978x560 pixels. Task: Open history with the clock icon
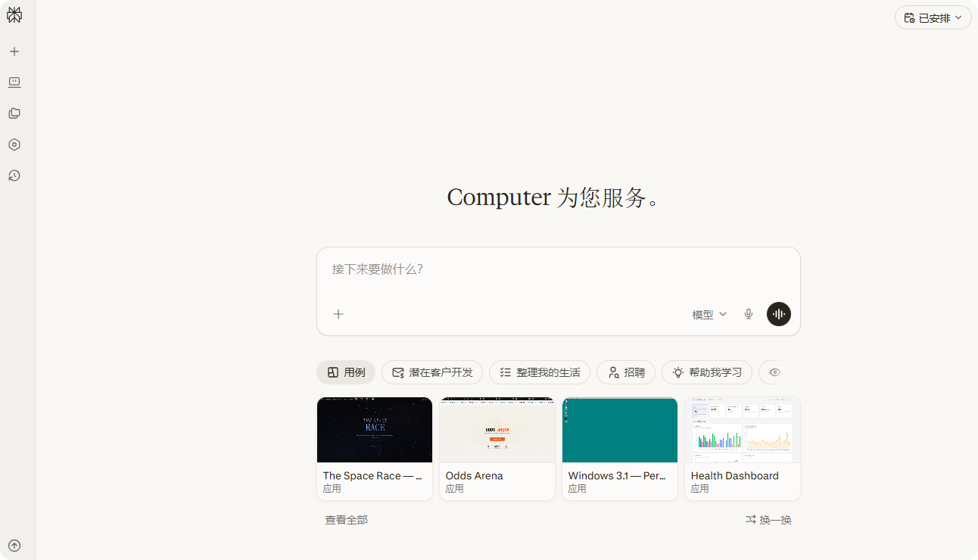point(14,176)
